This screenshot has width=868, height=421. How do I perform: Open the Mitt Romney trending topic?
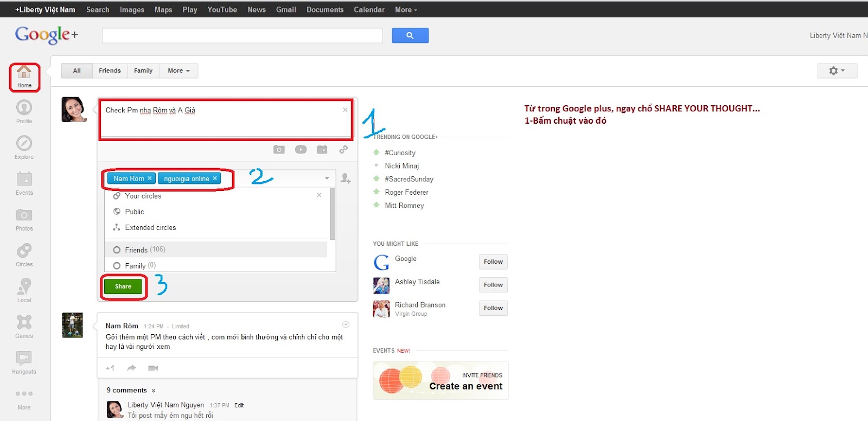coord(404,205)
